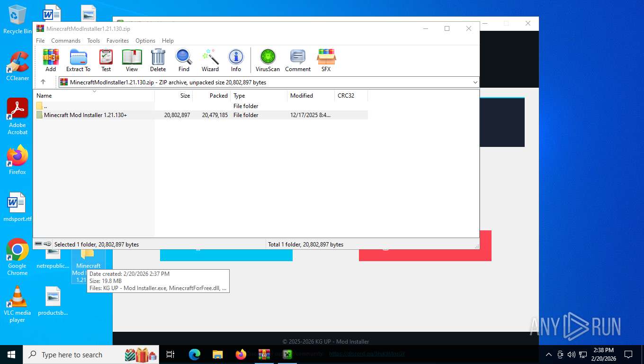This screenshot has width=644, height=364.
Task: Click the '20,479,185' packed size cell
Action: 215,115
